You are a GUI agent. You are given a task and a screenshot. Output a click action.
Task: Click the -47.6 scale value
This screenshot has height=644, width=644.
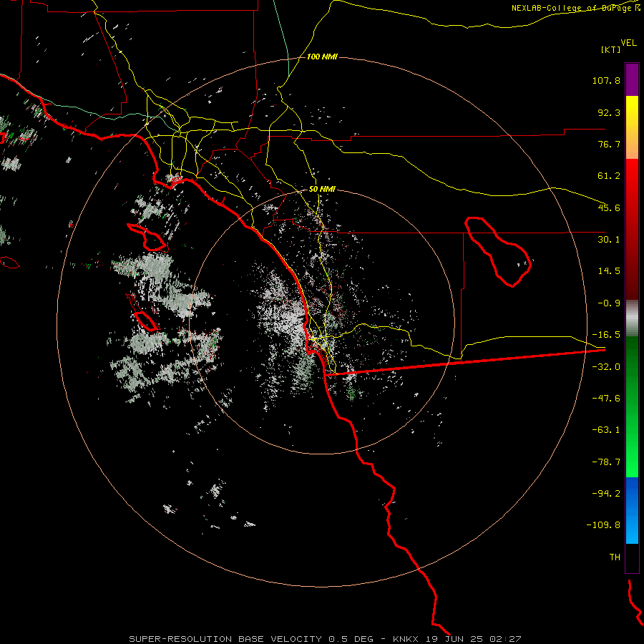(606, 399)
